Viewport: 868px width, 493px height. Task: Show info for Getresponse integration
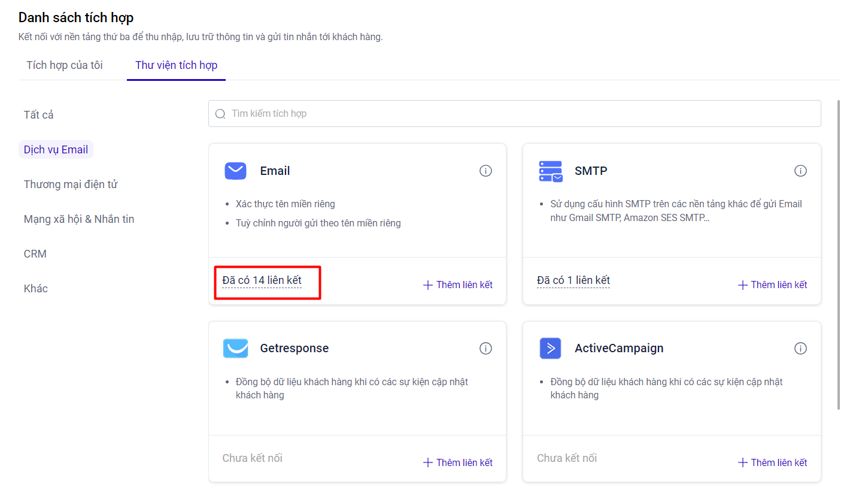pyautogui.click(x=485, y=348)
